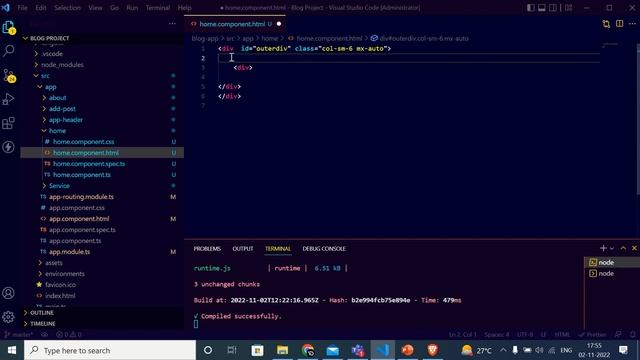Open the Terminal menu
Image resolution: width=640 pixels, height=360 pixels.
[x=158, y=8]
